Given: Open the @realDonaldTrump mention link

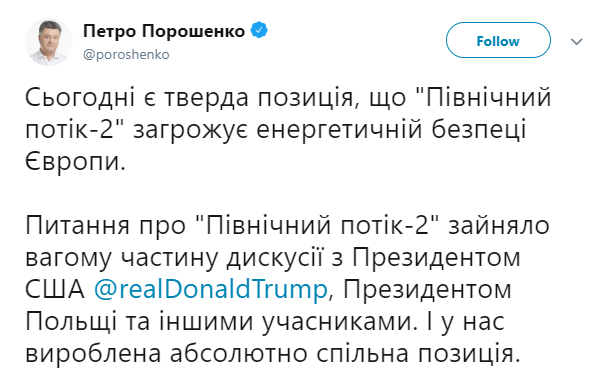Looking at the screenshot, I should [x=210, y=290].
